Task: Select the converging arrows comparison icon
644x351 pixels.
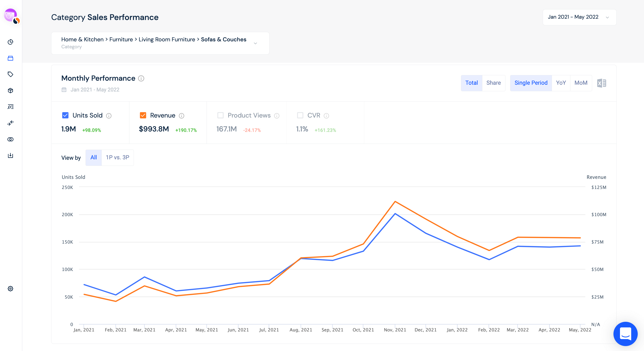Action: click(11, 123)
